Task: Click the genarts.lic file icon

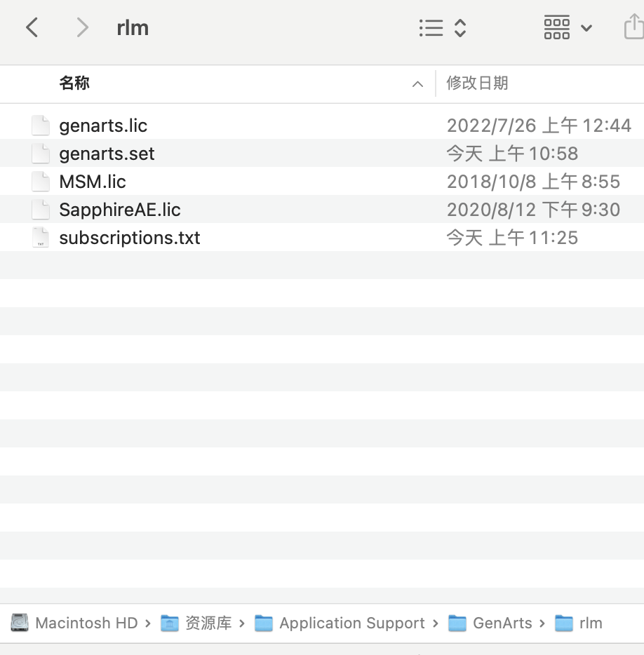Action: point(41,126)
